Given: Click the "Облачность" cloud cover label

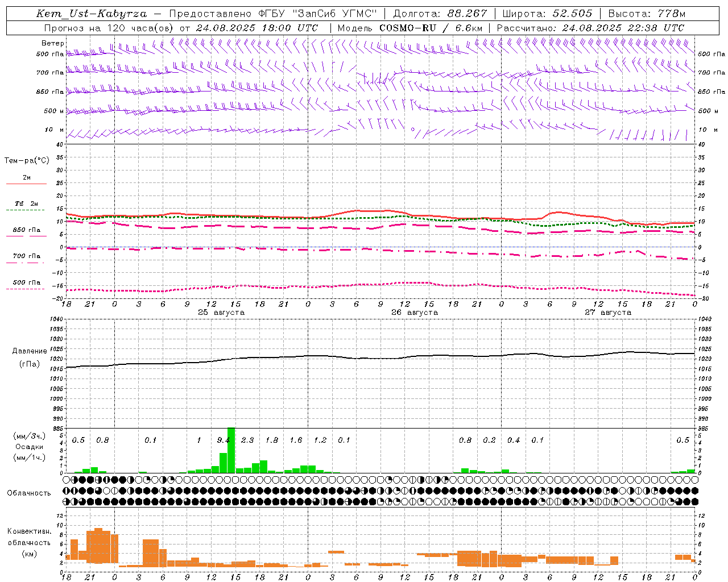Looking at the screenshot, I should point(29,493).
